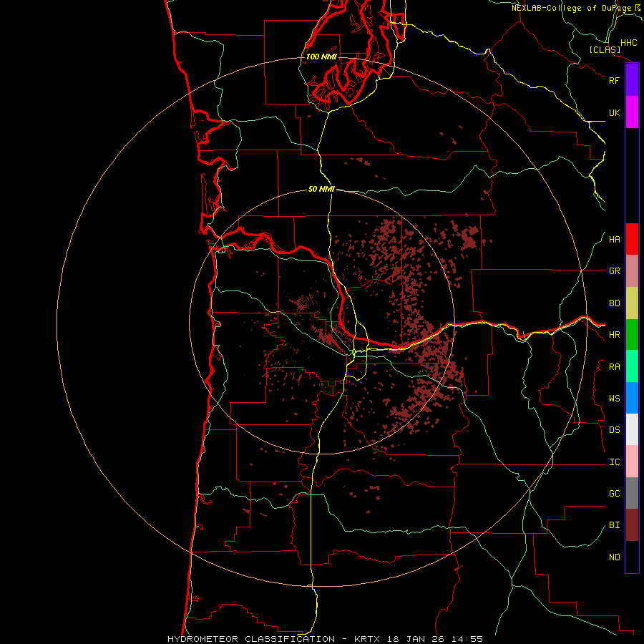Image resolution: width=644 pixels, height=644 pixels.
Task: Click the ND legend label
Action: 614,557
